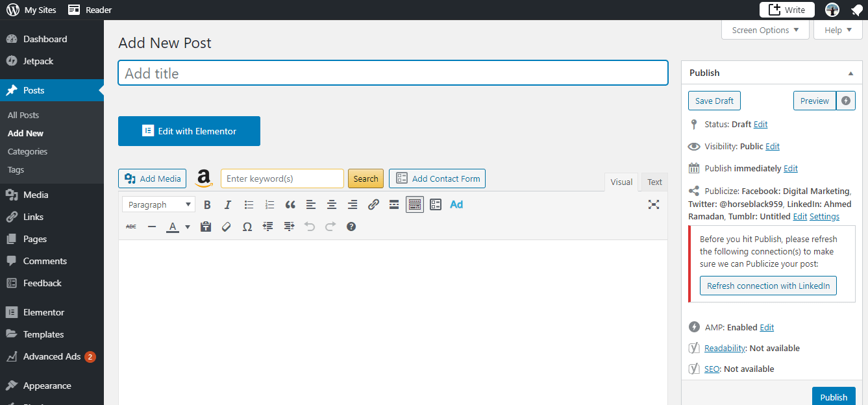
Task: Toggle strikethrough text formatting
Action: pyautogui.click(x=131, y=227)
